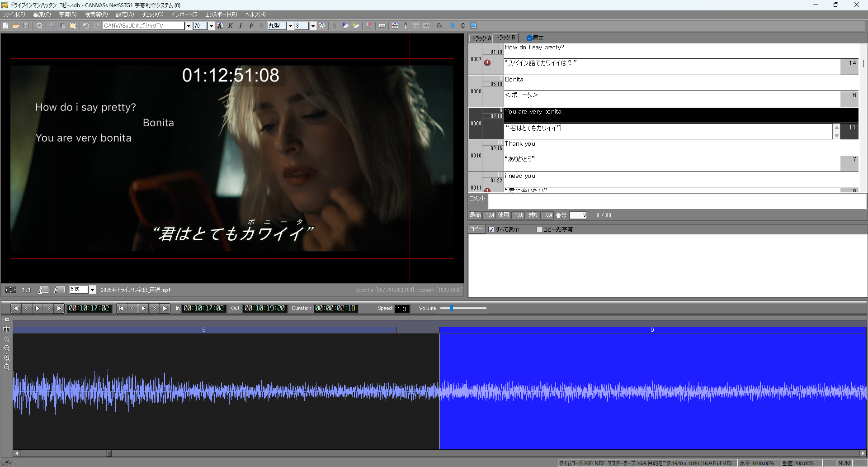The width and height of the screenshot is (868, 467).
Task: Click into the コメント comment field
Action: tap(677, 201)
